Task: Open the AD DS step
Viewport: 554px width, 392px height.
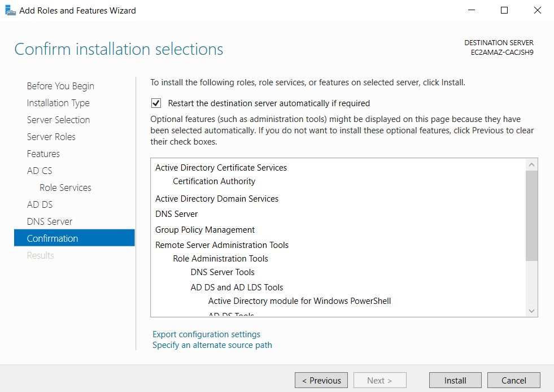Action: coord(40,204)
